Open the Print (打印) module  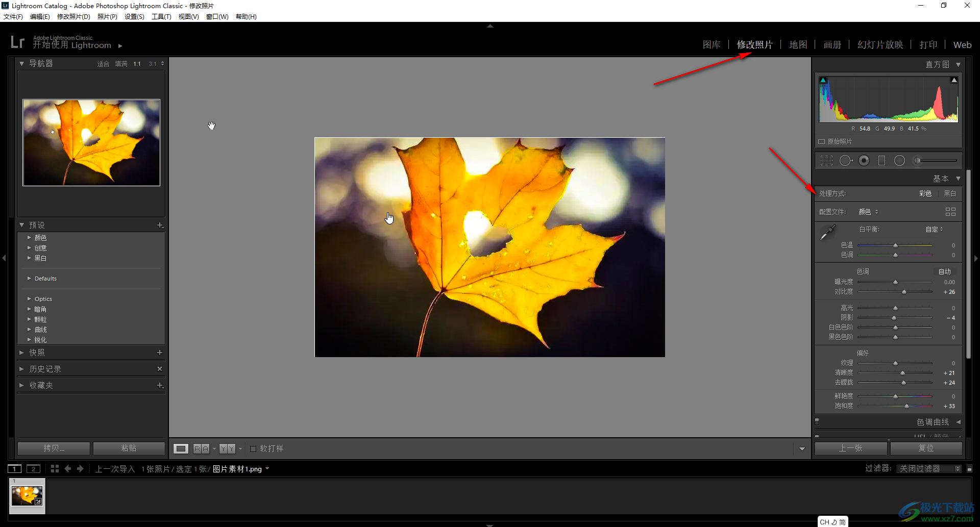click(x=928, y=45)
